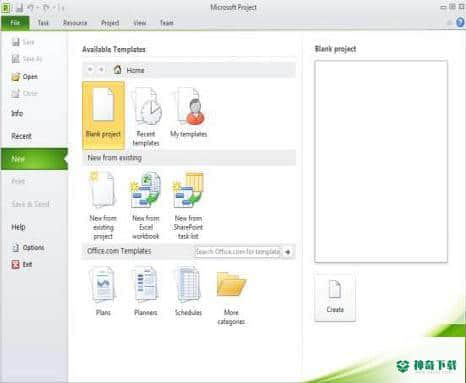This screenshot has width=466, height=383.
Task: Click the forward arrow in templates navigation
Action: pos(101,69)
